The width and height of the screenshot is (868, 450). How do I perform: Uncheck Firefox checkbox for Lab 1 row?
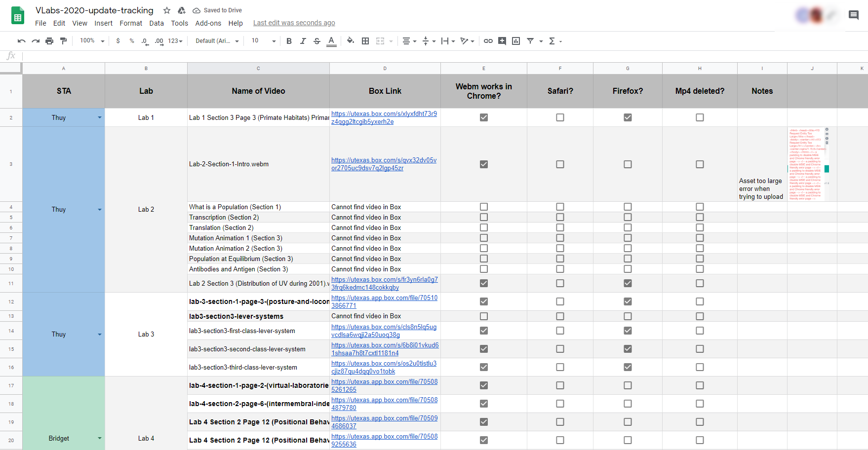click(x=628, y=117)
